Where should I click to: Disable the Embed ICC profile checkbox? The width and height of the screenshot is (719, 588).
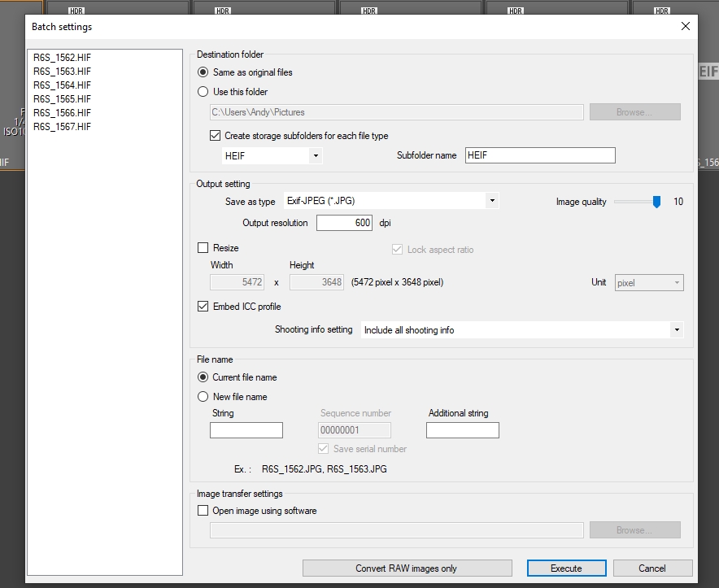click(x=202, y=307)
